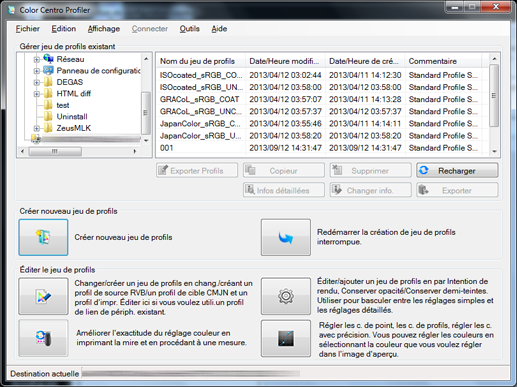Click profile list scroll down arrow
This screenshot has height=387, width=517.
click(x=494, y=151)
